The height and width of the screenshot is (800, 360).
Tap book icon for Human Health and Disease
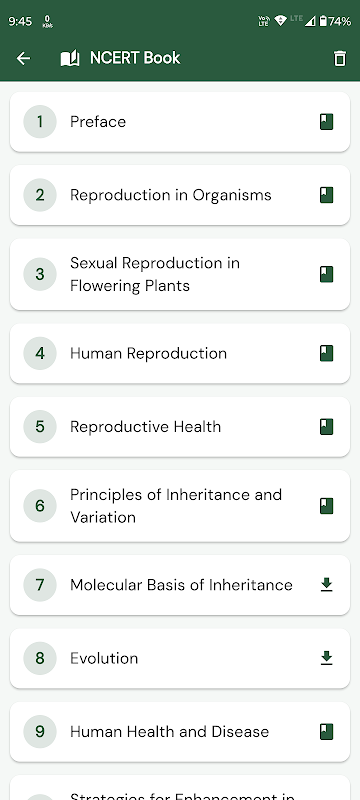[326, 732]
